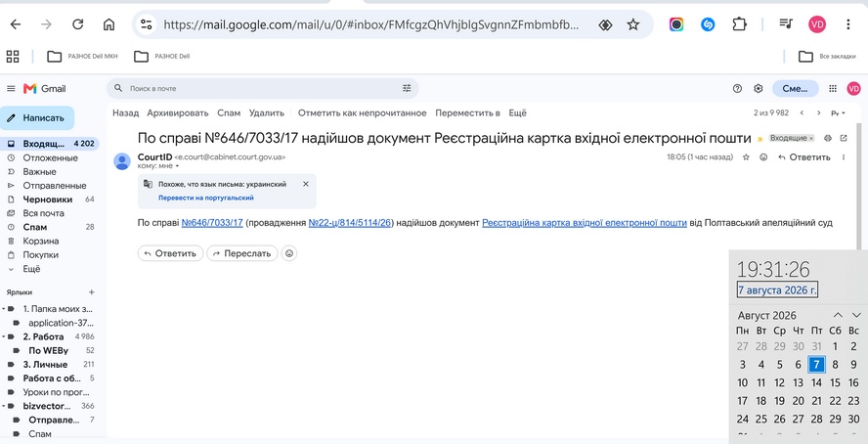Open Переместить в menu
Screen dimensions: 868x444
click(x=468, y=112)
